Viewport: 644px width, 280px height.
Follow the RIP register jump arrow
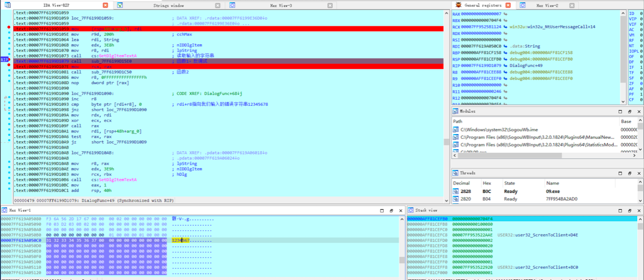[x=506, y=65]
